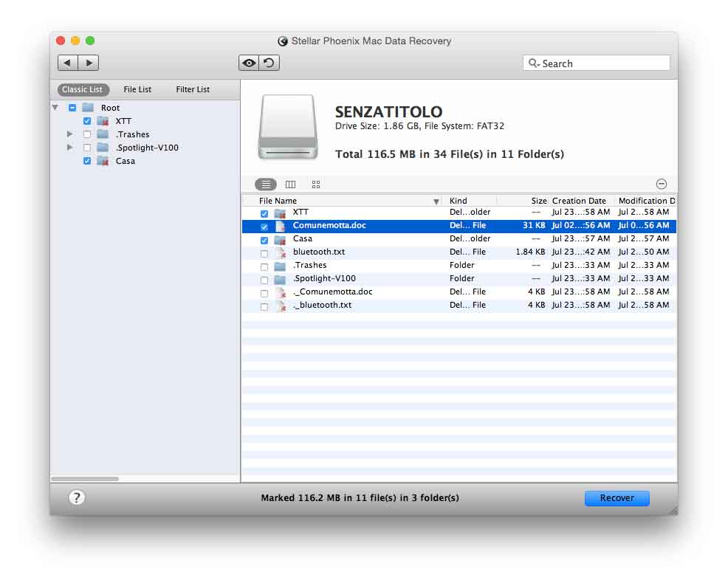Click the .Trashes folder icon in the file table
This screenshot has height=583, width=728.
click(x=280, y=266)
